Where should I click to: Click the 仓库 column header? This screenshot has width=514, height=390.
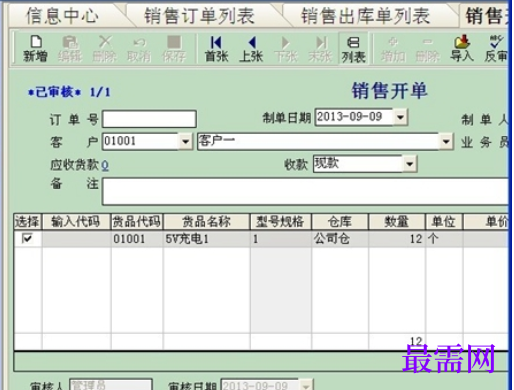click(x=340, y=222)
